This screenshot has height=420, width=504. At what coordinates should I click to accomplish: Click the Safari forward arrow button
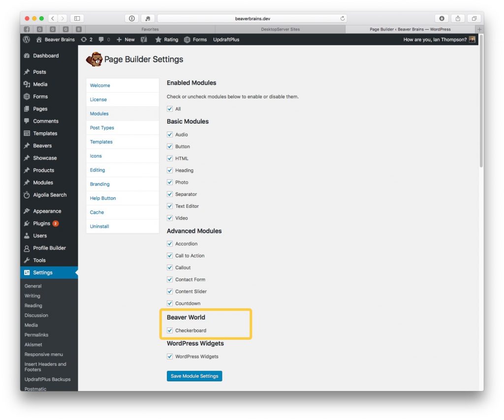[x=63, y=18]
